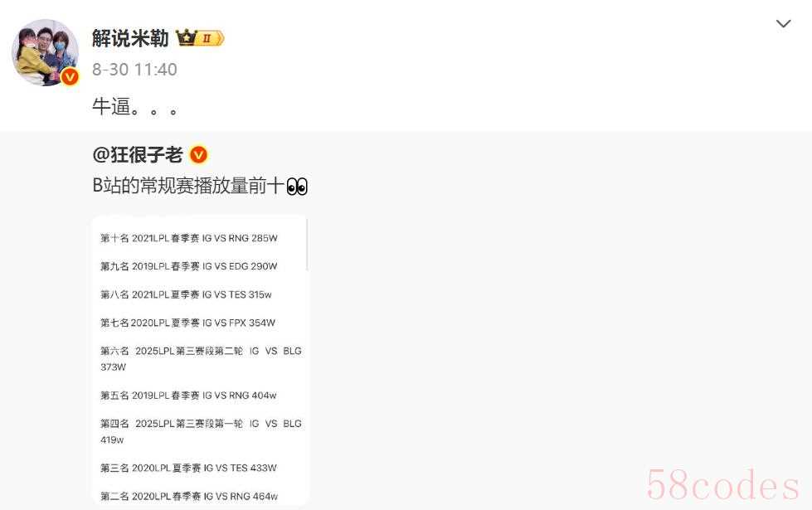Screen dimensions: 812x510
Task: Click the 第十名 IG VS RNG 285W row
Action: pos(189,238)
